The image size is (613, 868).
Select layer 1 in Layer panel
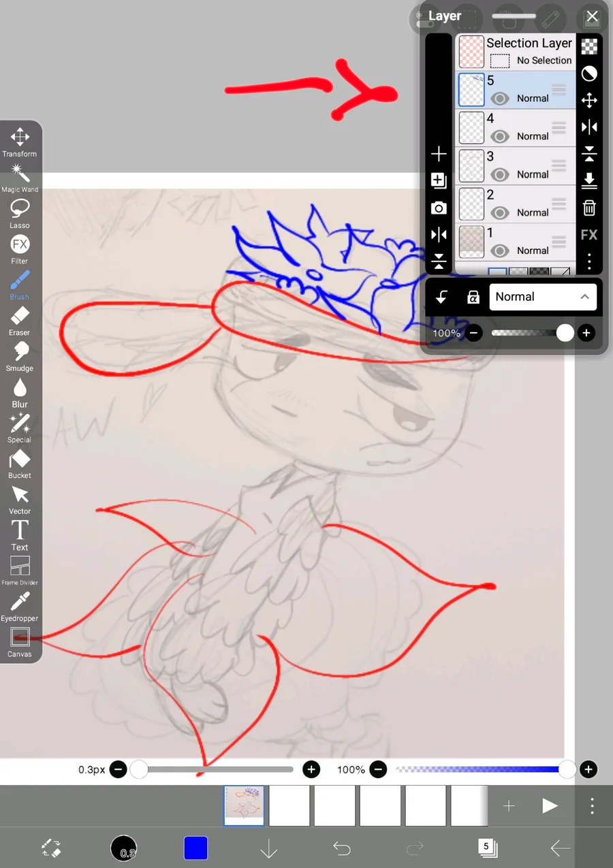516,242
